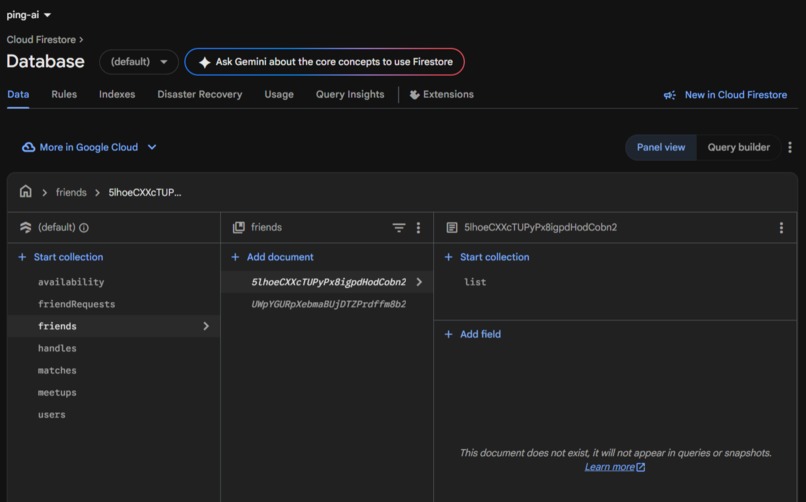The image size is (806, 502).
Task: Click the chevron on the friends row
Action: pyautogui.click(x=206, y=326)
